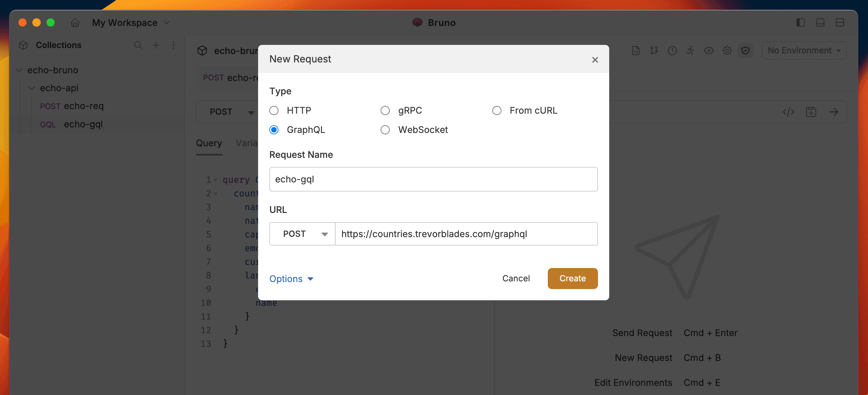Edit the Request Name field containing echo-gql
This screenshot has width=868, height=395.
point(433,179)
